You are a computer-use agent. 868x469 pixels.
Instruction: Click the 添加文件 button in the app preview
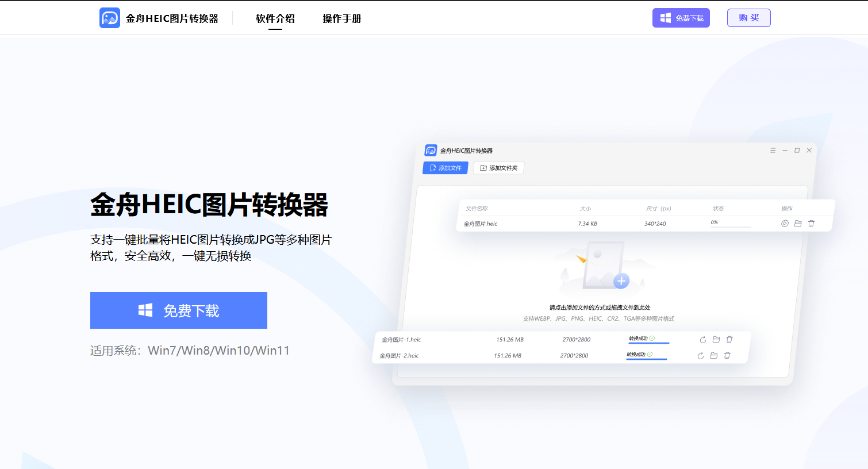coord(445,168)
